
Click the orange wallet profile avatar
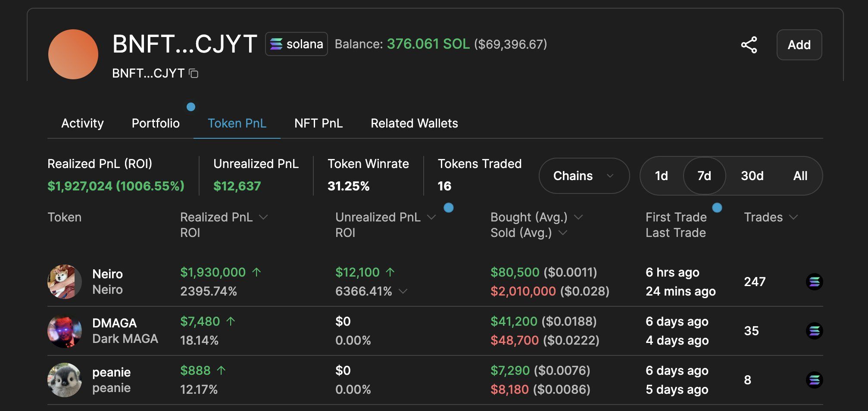point(73,54)
